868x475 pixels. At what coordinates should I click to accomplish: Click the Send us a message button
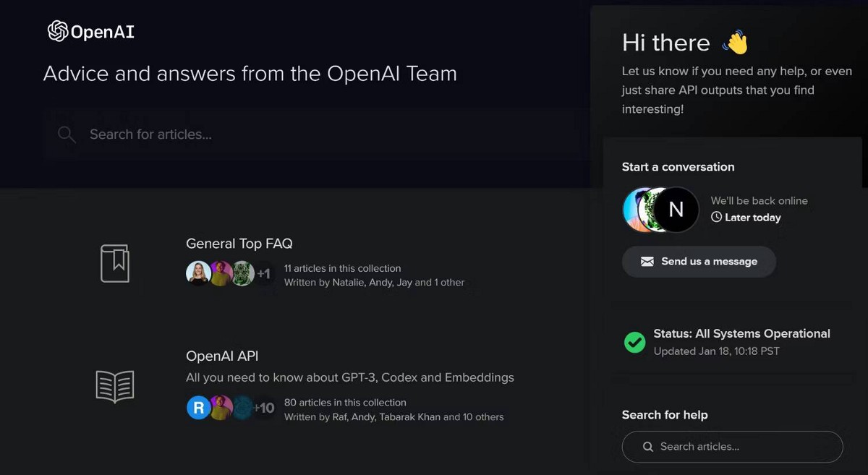699,262
